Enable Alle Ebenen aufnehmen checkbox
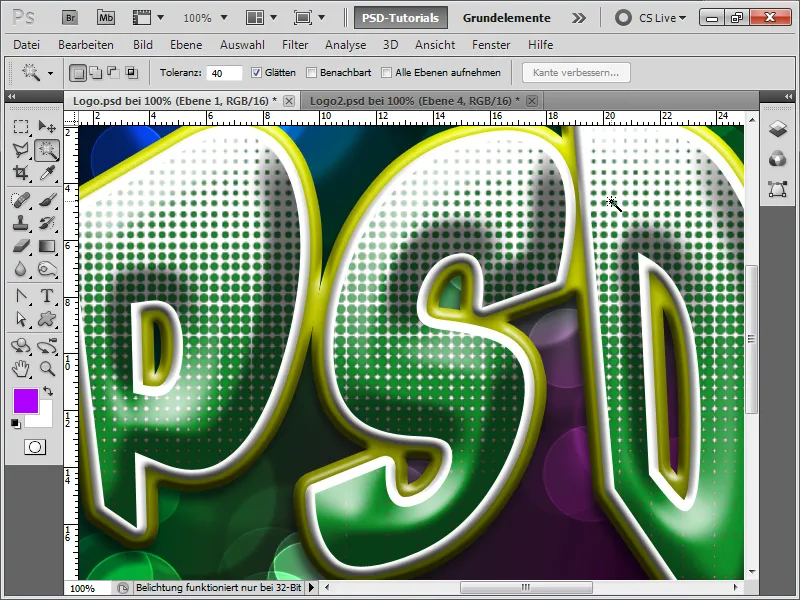Screen dimensions: 800x600 (x=387, y=73)
